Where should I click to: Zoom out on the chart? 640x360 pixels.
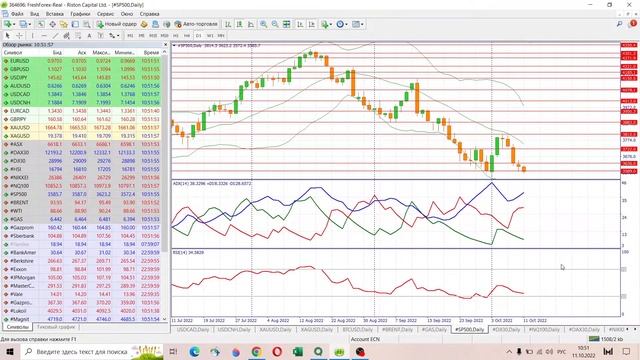click(x=275, y=24)
